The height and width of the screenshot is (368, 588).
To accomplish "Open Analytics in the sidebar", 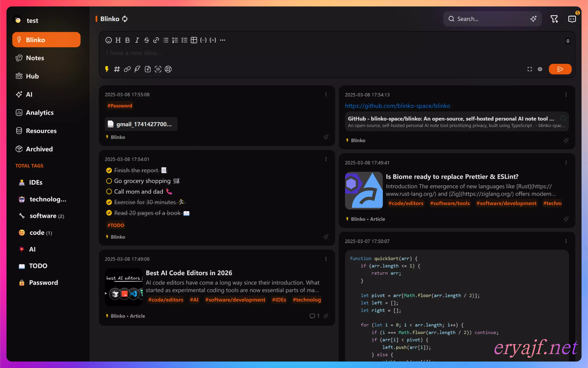I will click(46, 112).
